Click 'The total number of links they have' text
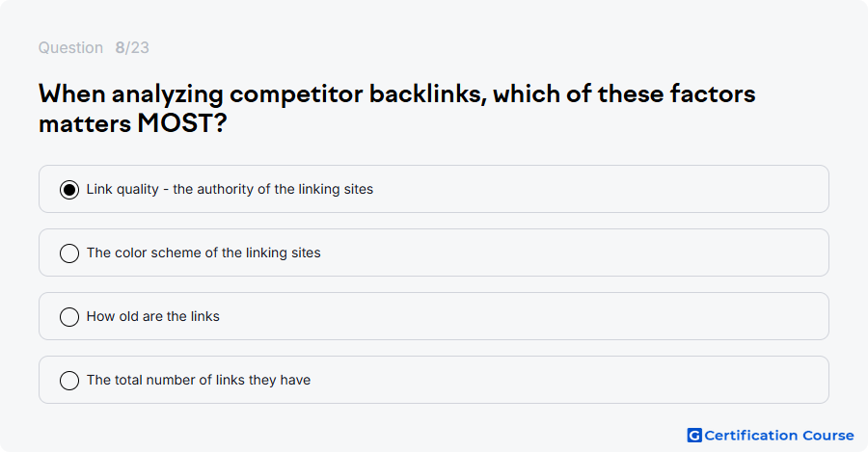The height and width of the screenshot is (452, 868). 198,380
